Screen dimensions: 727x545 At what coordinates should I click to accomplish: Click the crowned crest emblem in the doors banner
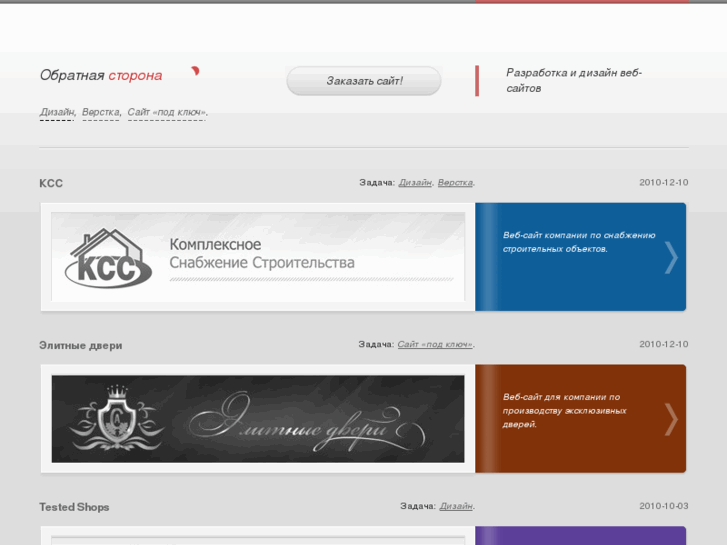click(x=116, y=417)
